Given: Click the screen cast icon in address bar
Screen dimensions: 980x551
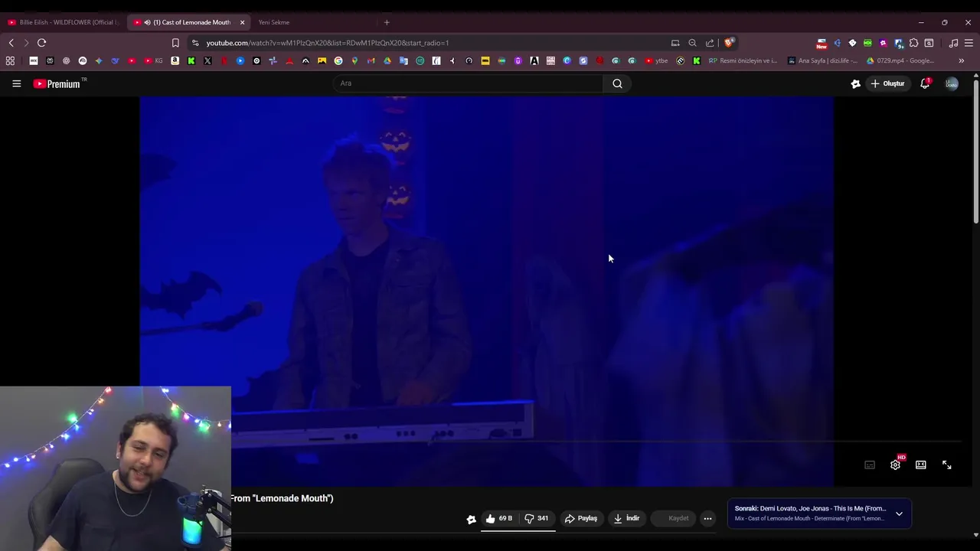Looking at the screenshot, I should click(x=675, y=43).
